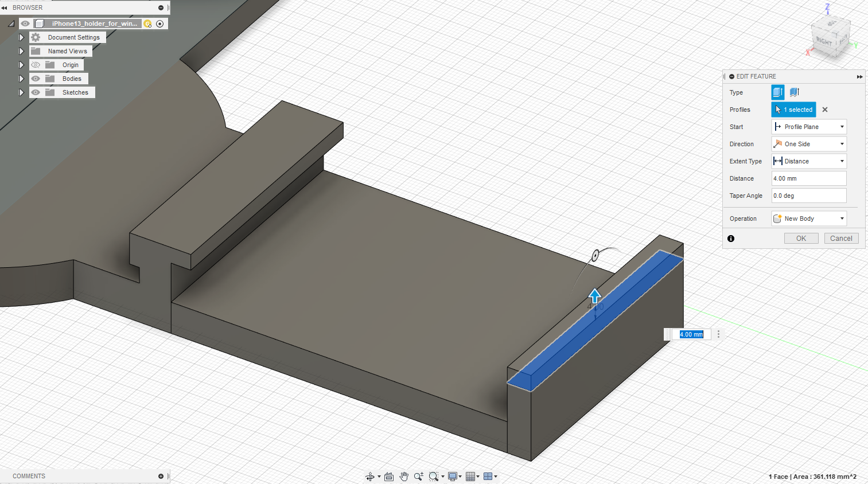Open the Display Settings dropdown arrow
The width and height of the screenshot is (868, 484).
click(460, 477)
